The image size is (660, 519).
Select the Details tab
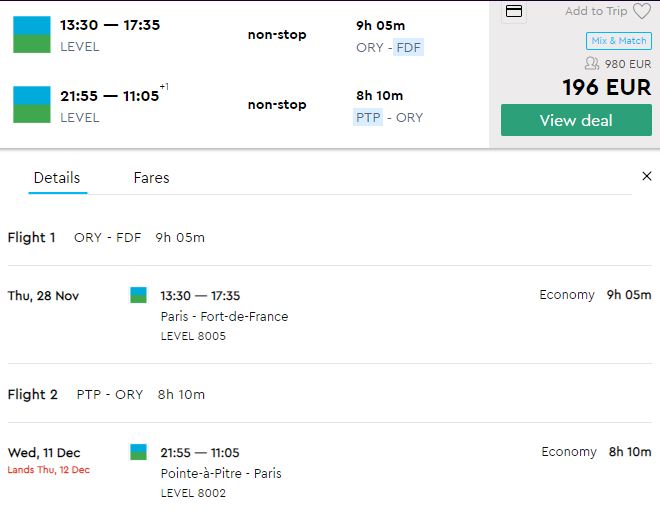click(57, 178)
